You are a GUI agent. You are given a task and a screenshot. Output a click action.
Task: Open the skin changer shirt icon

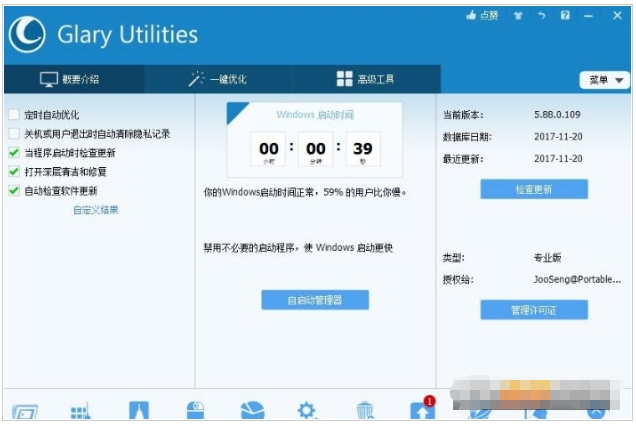[518, 16]
